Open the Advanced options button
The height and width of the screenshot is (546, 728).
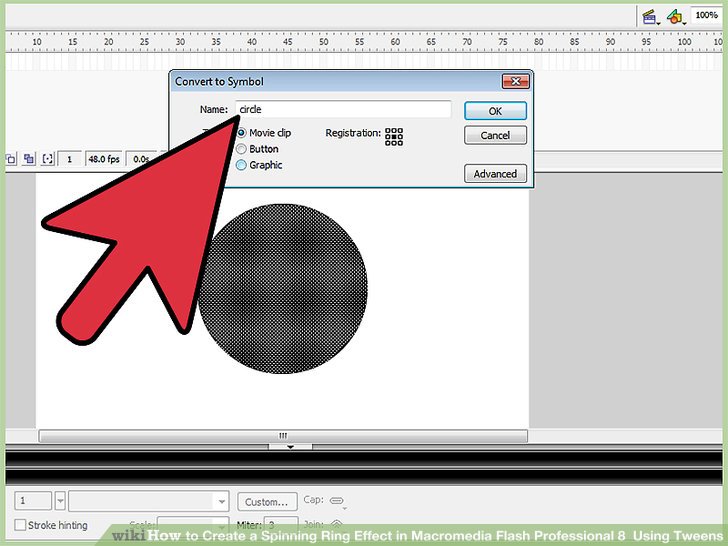495,174
